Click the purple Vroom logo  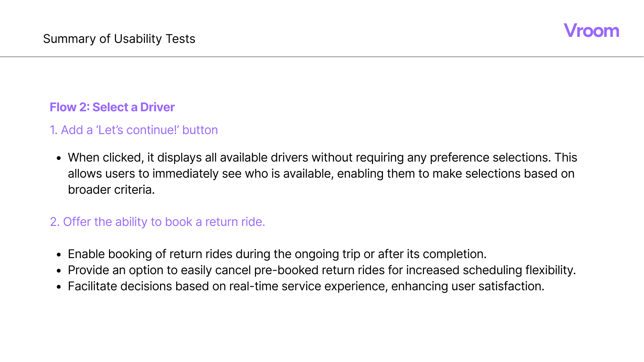pos(591,31)
